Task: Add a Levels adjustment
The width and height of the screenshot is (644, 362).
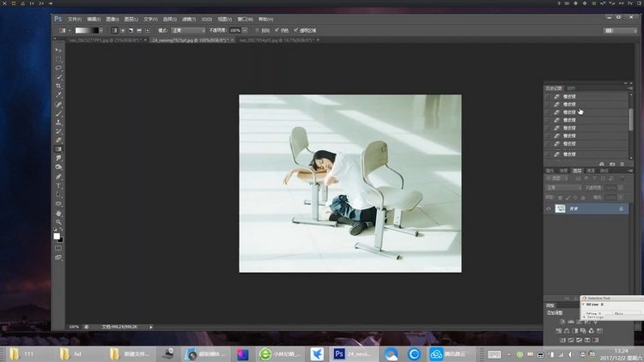Action: coord(571,322)
